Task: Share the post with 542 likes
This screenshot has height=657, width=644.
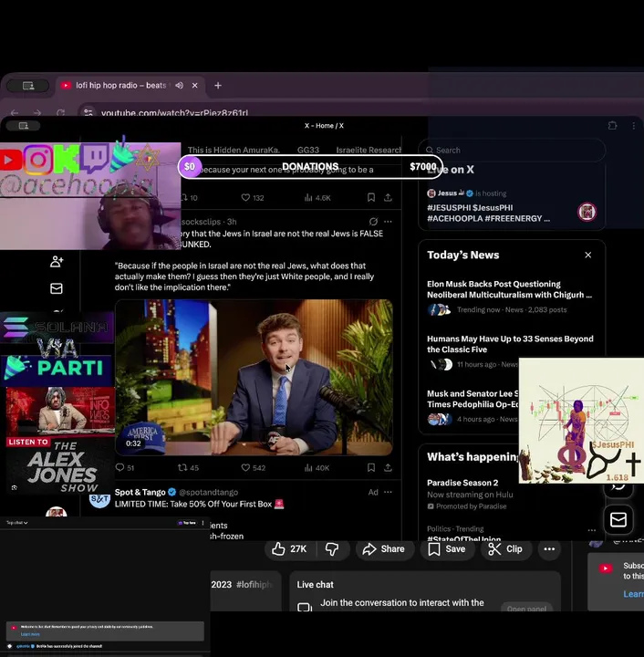Action: click(x=389, y=467)
